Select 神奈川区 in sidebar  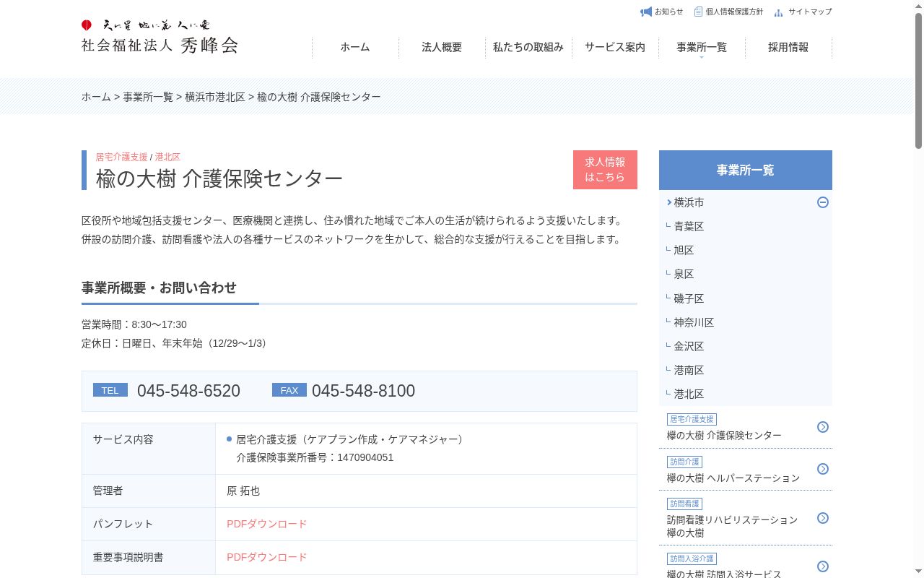coord(694,322)
